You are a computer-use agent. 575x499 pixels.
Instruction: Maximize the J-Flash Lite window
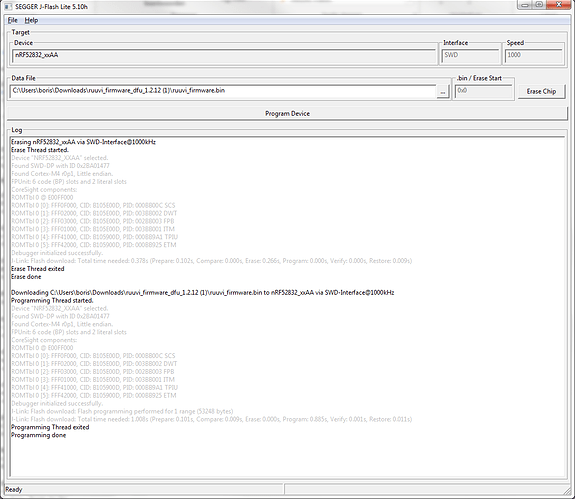point(539,5)
